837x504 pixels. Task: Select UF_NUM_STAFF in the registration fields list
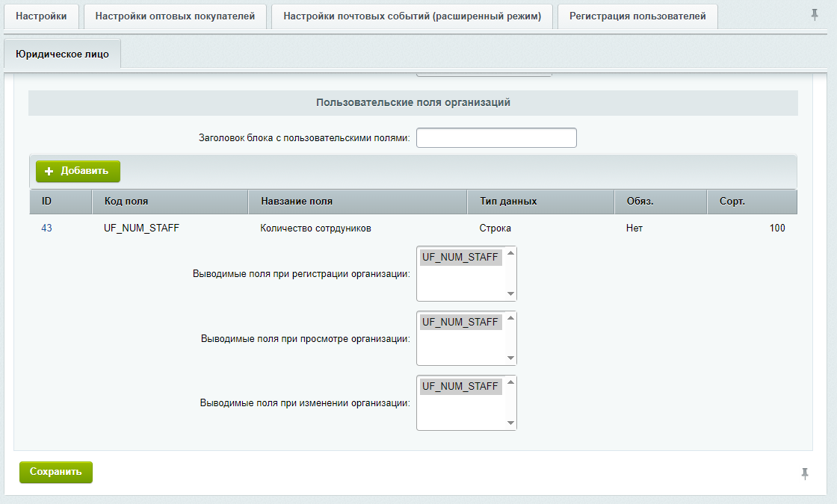460,257
